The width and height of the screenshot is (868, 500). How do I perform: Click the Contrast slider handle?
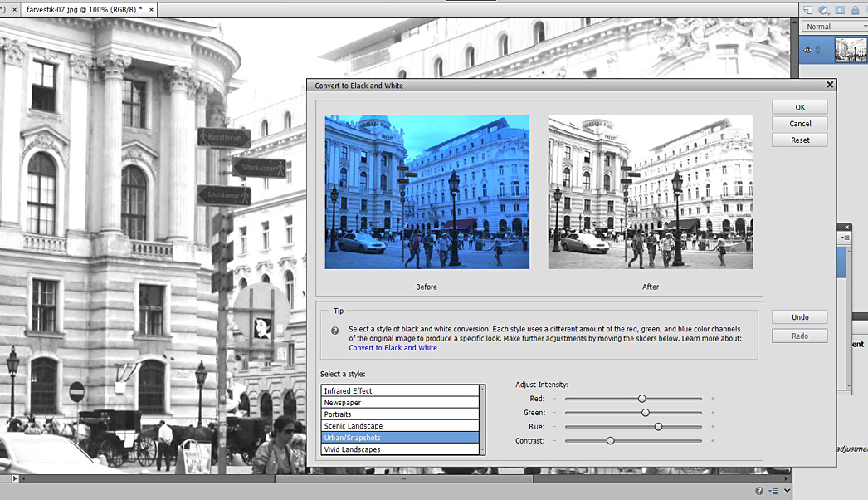pos(611,440)
